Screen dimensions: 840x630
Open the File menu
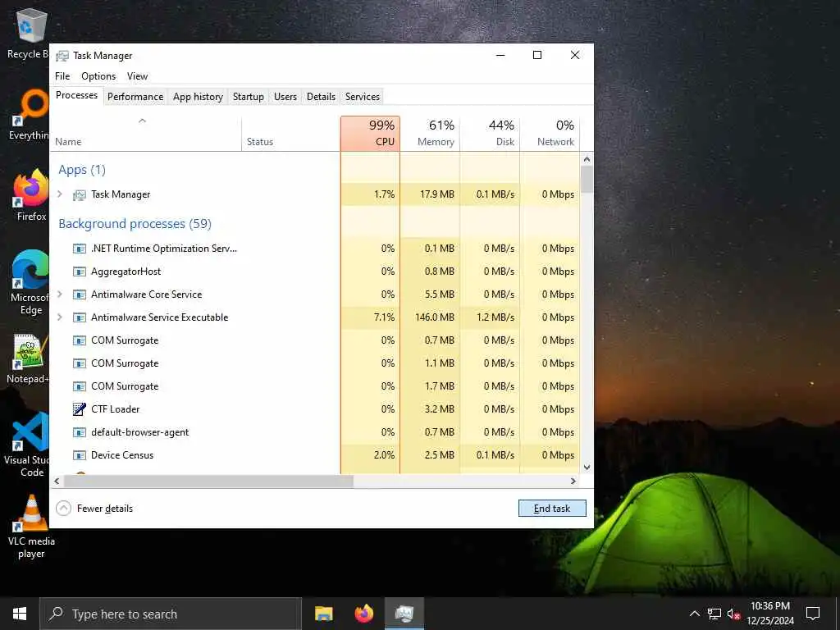pyautogui.click(x=62, y=76)
